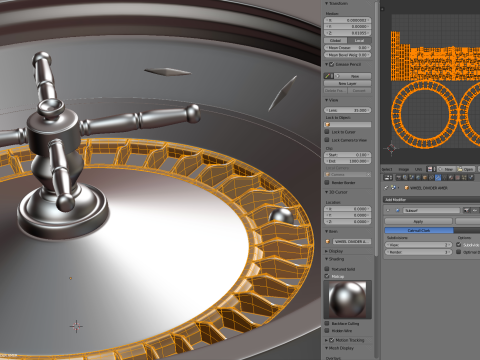Enable the Lock Camera to View checkbox
Viewport: 480px width, 360px height.
327,140
